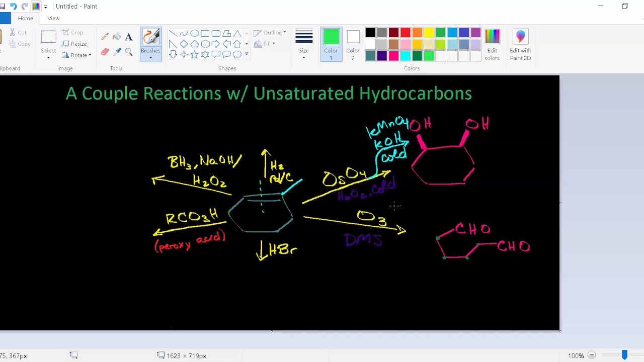Screen dimensions: 644x362
Task: Choose the Four-point star shape
Action: point(184,54)
